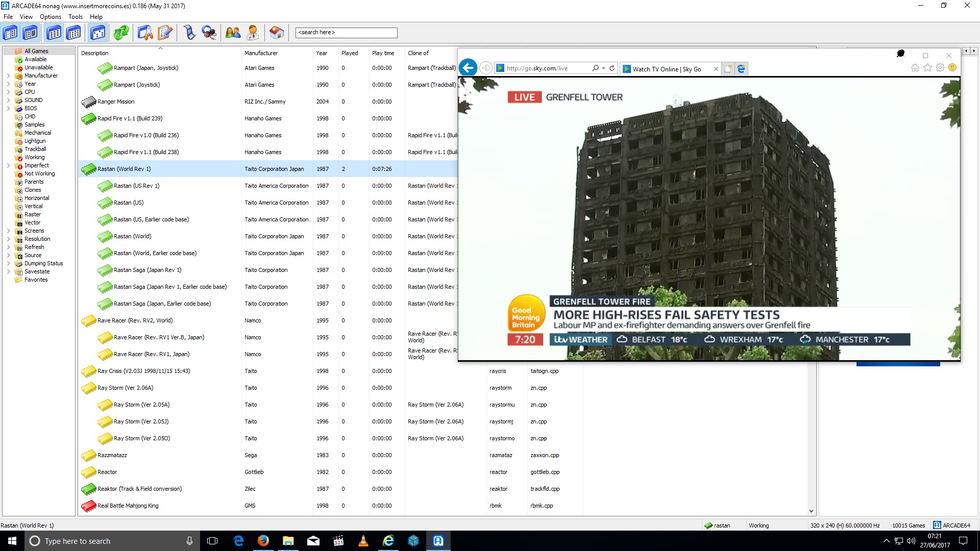Viewport: 980px width, 551px height.
Task: Select the All Games folder
Action: (36, 51)
